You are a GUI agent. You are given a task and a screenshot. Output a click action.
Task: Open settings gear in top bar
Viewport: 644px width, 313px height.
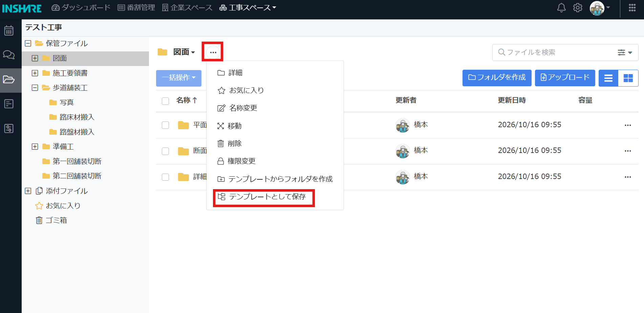[x=578, y=7]
